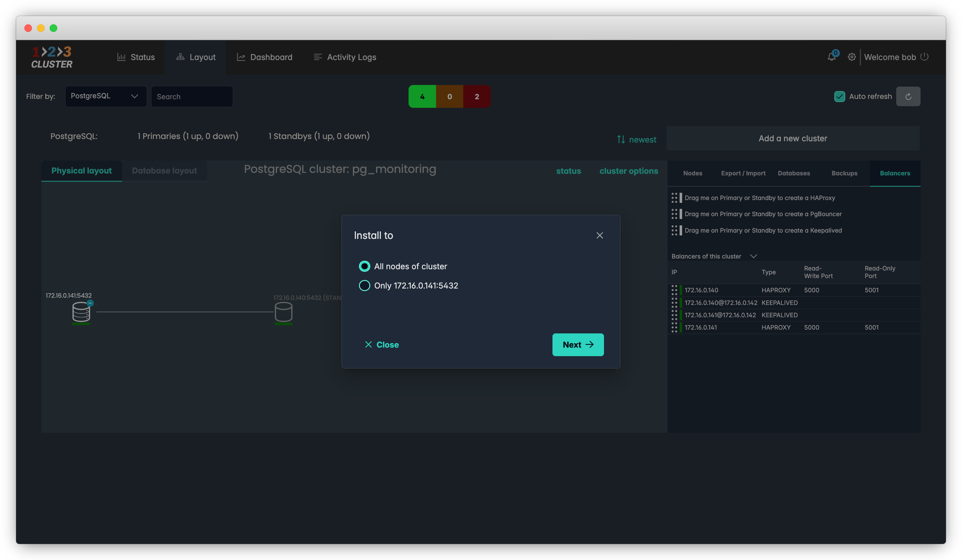
Task: Click the standby database cylinder icon
Action: [x=283, y=312]
